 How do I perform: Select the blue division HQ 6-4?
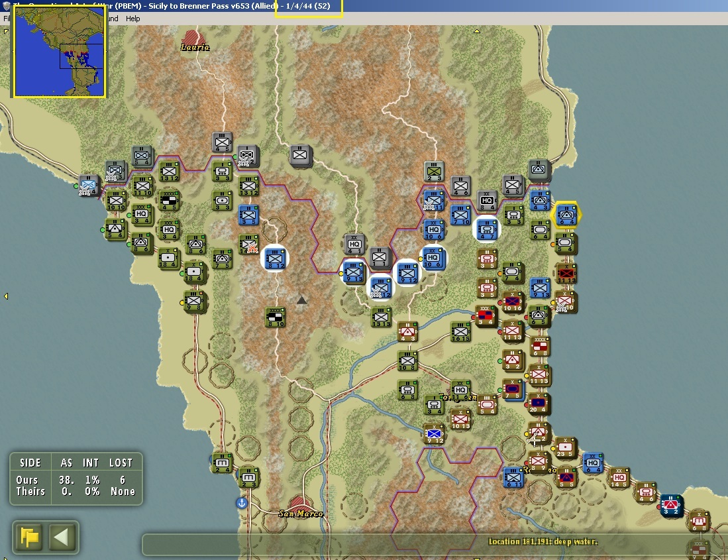[592, 463]
